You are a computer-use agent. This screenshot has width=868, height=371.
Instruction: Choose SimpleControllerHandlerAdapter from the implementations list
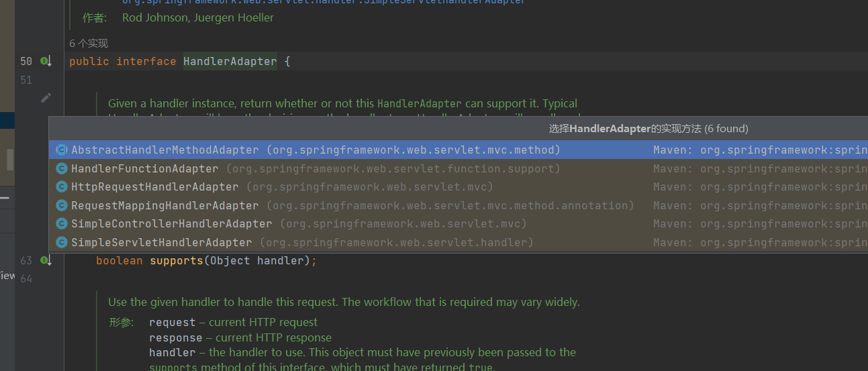[171, 224]
